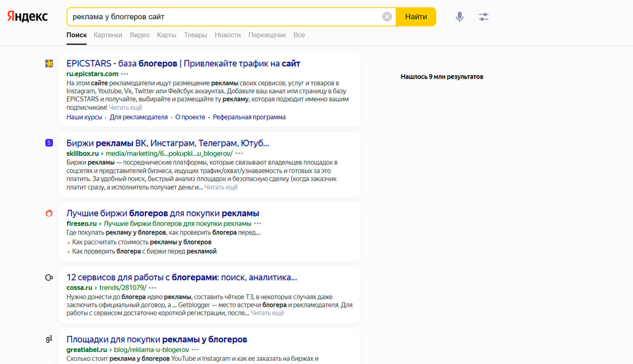Open blog/reklama-u-blogerov URL path

(x=152, y=350)
